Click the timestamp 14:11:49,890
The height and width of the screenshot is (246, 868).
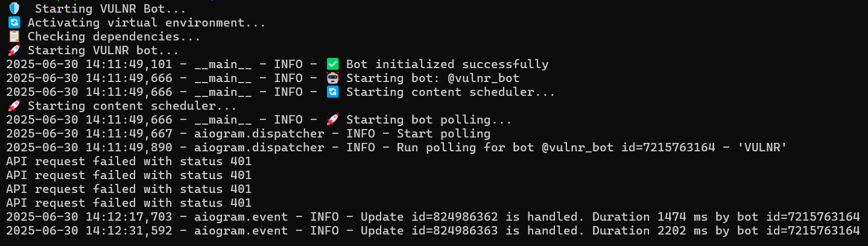128,148
